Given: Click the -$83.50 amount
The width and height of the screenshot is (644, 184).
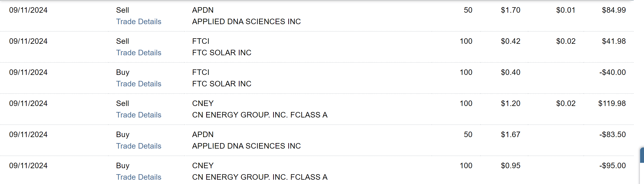Looking at the screenshot, I should pos(612,134).
